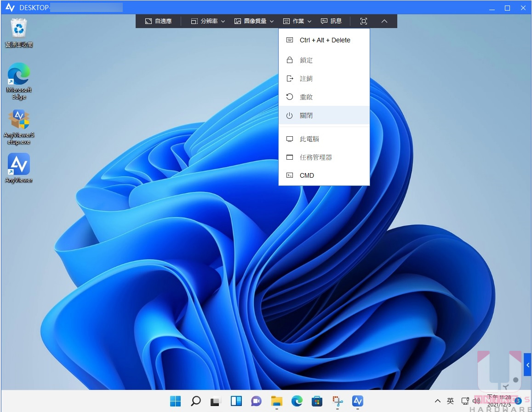Viewport: 532px width, 412px height.
Task: Choose 註銷 to sign out remotely
Action: (x=324, y=78)
